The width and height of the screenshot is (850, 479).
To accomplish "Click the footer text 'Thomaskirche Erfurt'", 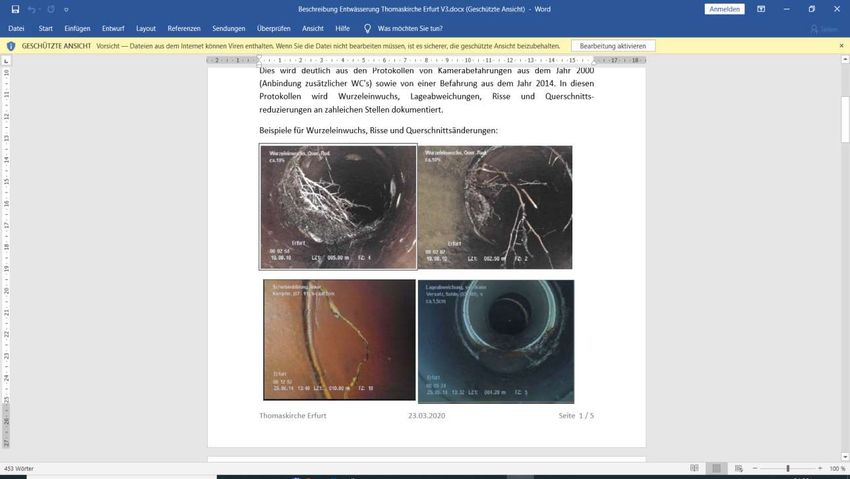I will [x=293, y=416].
